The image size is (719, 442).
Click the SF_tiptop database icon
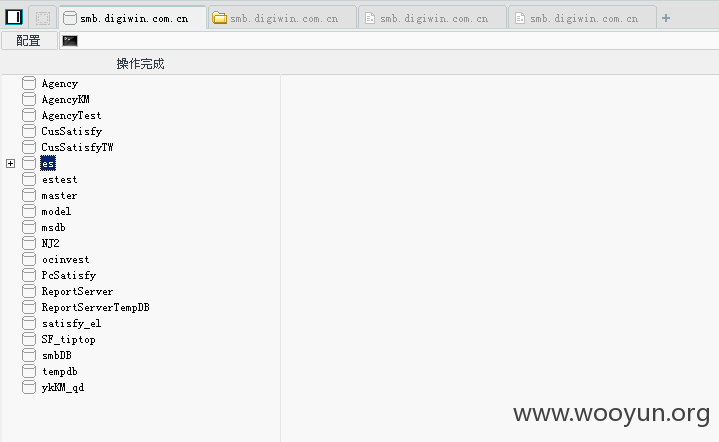point(29,339)
